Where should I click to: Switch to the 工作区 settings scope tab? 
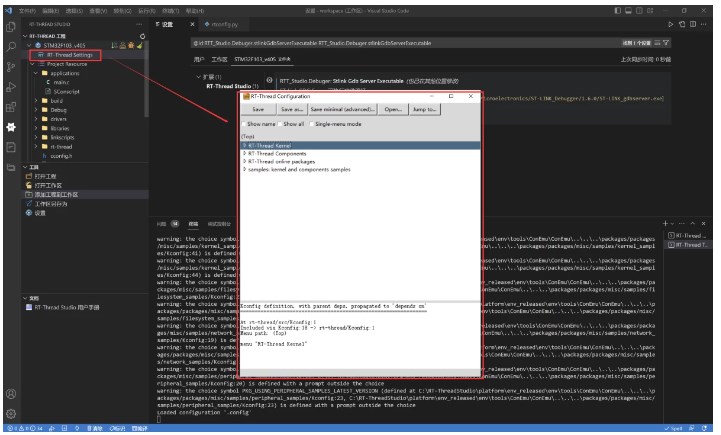219,59
